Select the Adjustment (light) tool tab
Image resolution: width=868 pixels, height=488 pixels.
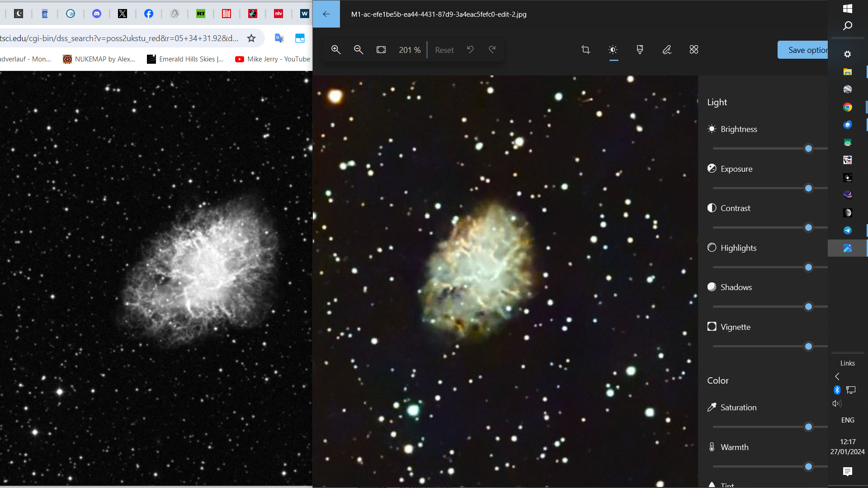(x=613, y=50)
